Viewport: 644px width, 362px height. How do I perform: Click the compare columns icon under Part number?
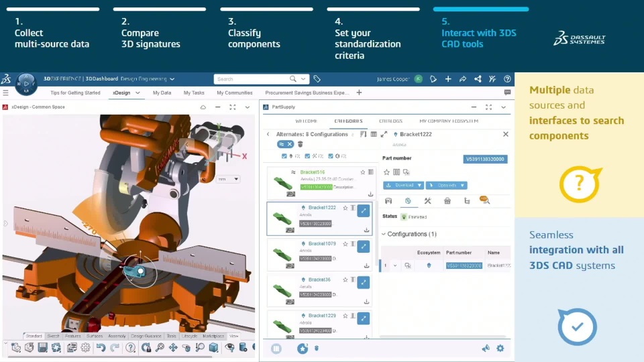point(396,172)
